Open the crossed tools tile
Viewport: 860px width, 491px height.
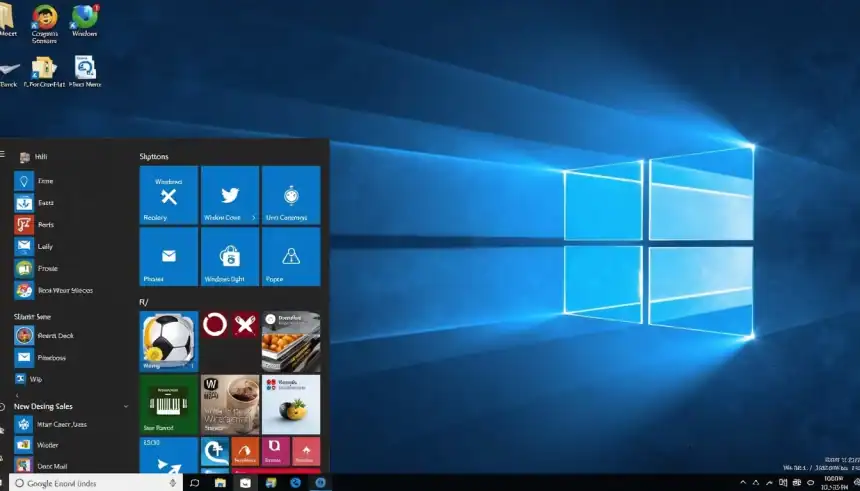click(168, 196)
